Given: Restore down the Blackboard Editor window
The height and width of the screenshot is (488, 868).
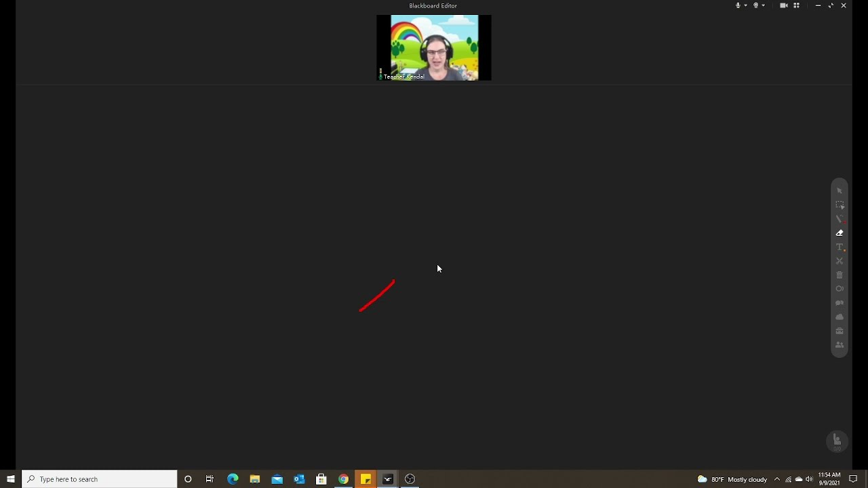Looking at the screenshot, I should [831, 5].
